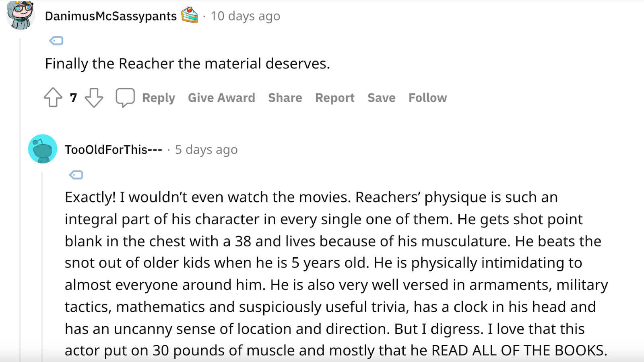Give Award to the Reacher comment
Screen dimensions: 644x362
221,98
